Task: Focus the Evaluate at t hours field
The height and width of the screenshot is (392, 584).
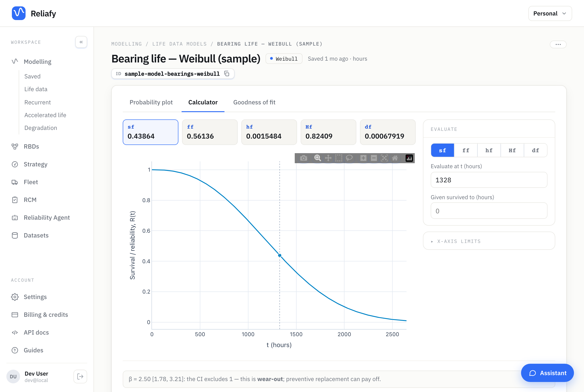Action: click(x=489, y=180)
